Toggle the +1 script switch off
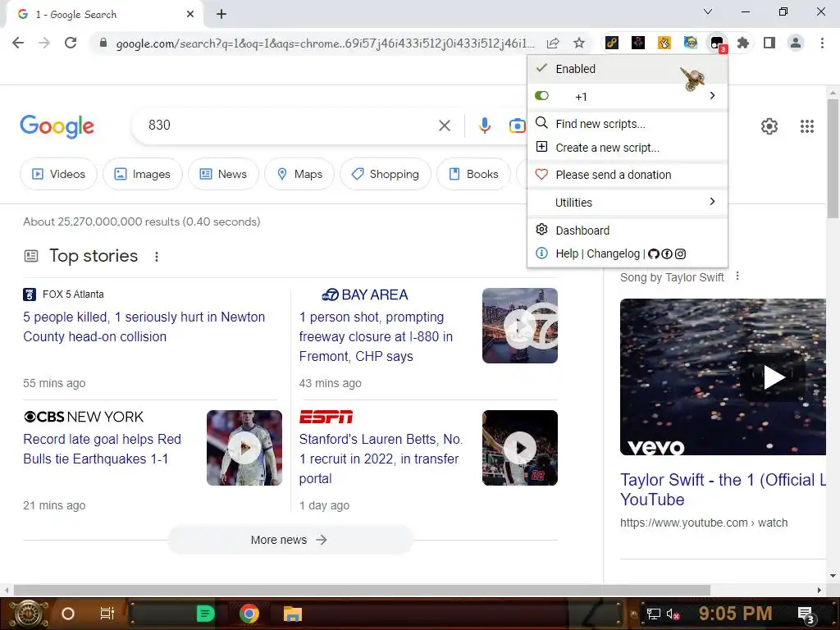840x630 pixels. pyautogui.click(x=541, y=96)
